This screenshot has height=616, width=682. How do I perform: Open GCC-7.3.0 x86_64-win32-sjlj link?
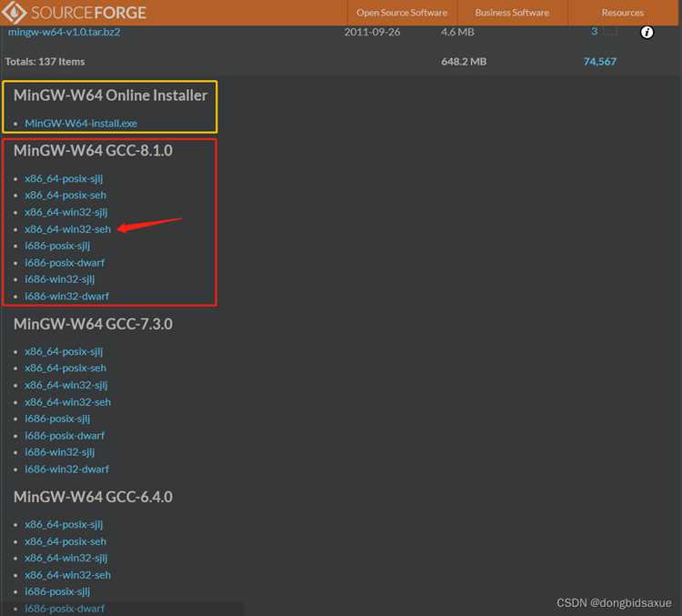(x=65, y=385)
